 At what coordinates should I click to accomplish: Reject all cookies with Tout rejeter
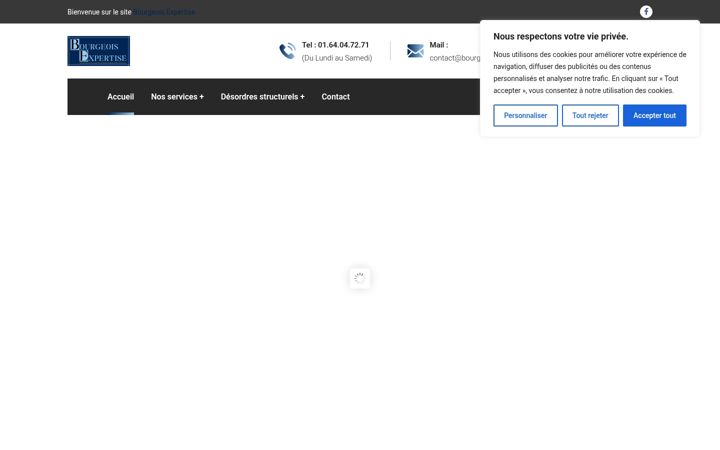pyautogui.click(x=590, y=115)
